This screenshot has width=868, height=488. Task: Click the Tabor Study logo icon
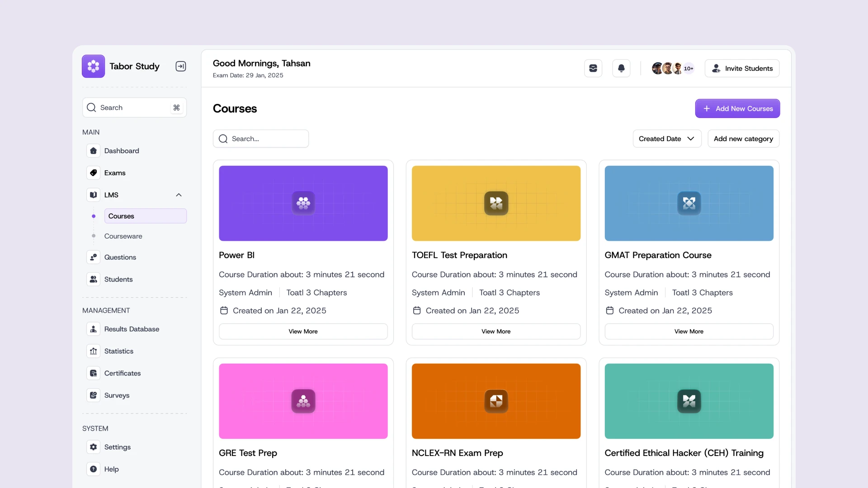point(93,66)
